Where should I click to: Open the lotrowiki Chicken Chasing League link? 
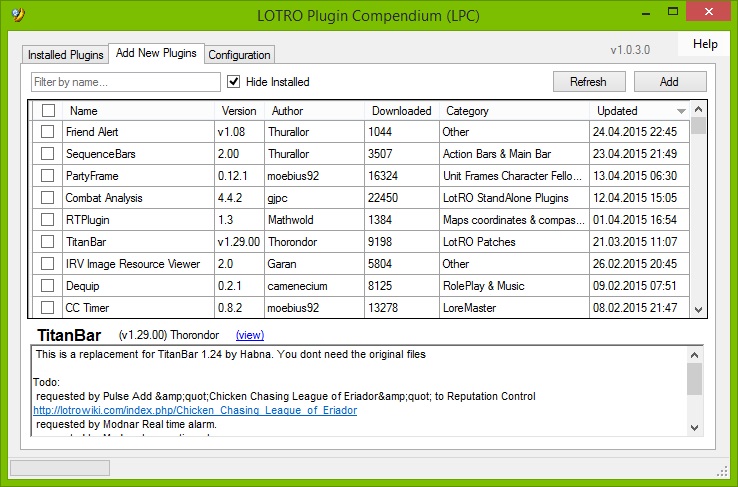pos(195,410)
